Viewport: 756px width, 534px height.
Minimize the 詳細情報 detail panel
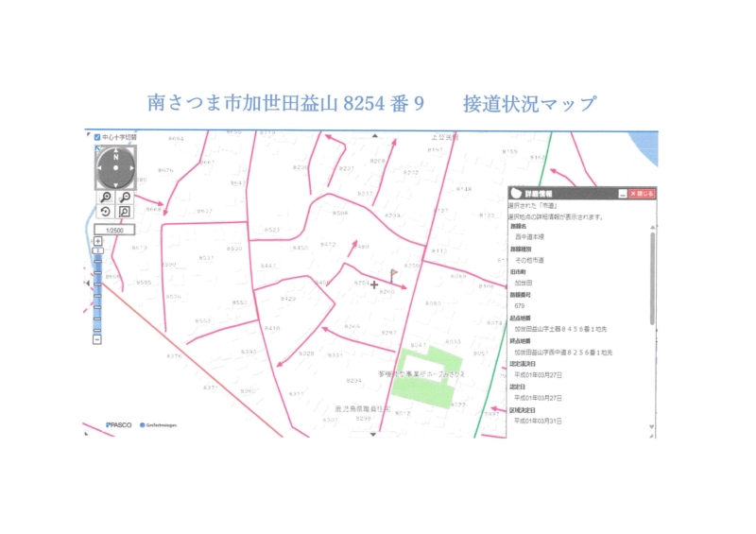click(x=623, y=193)
